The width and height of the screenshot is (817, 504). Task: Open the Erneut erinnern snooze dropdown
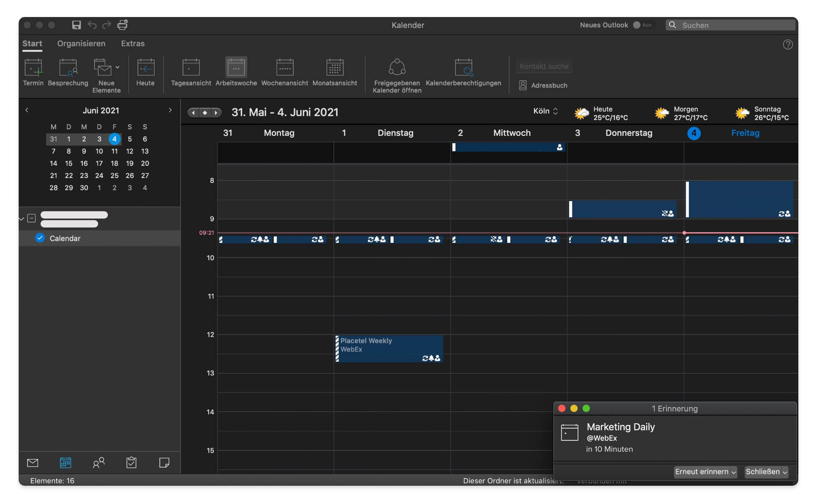click(733, 472)
